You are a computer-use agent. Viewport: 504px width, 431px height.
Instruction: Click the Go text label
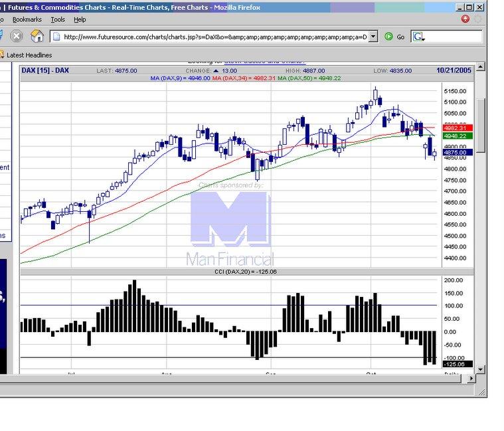point(400,37)
